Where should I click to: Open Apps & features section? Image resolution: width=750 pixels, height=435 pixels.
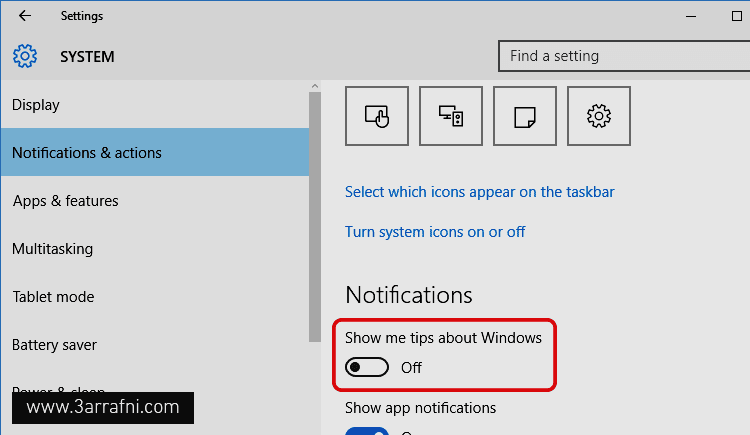(x=155, y=201)
